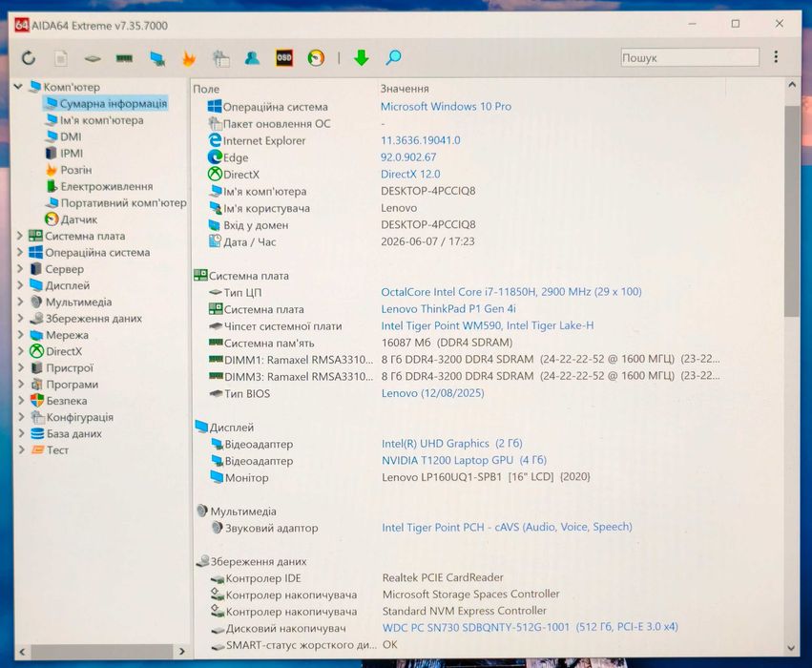
Task: Click the vertical scrollbar down arrow
Action: (x=791, y=648)
